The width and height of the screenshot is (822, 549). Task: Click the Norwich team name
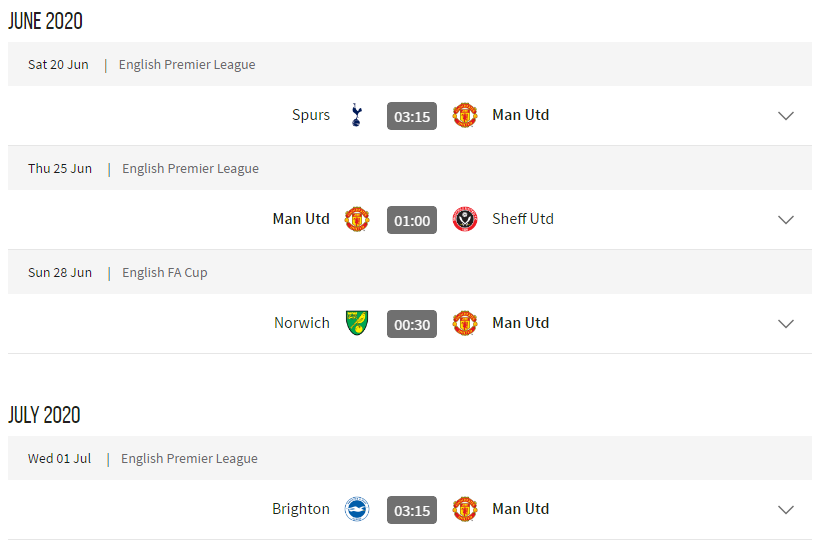click(x=302, y=323)
